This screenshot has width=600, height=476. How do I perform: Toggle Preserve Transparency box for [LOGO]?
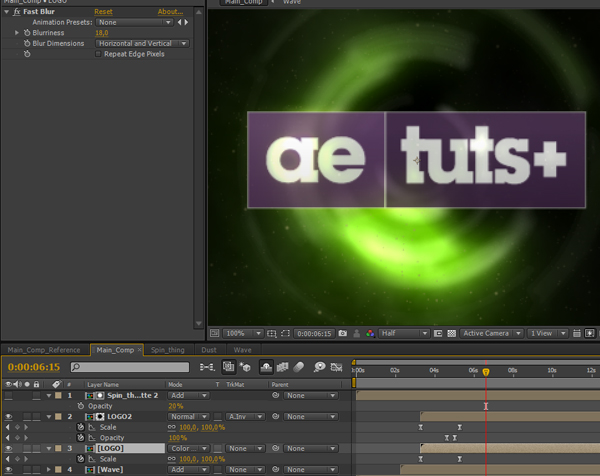pyautogui.click(x=217, y=448)
